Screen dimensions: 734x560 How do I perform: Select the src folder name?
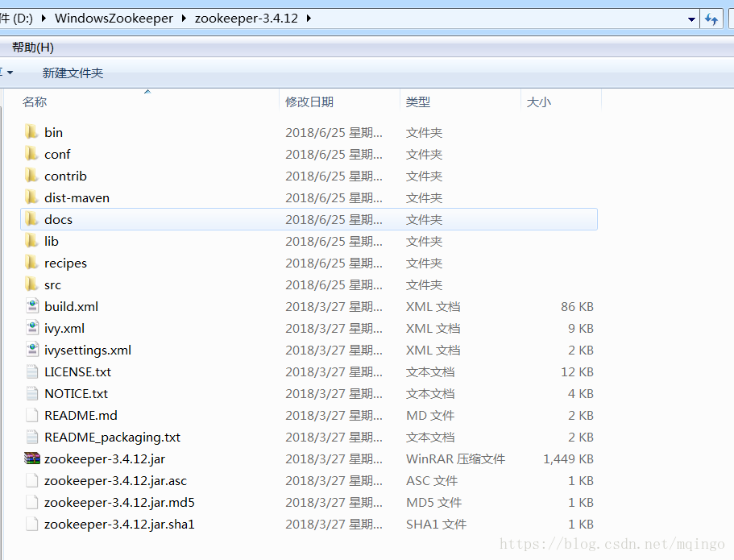[52, 284]
